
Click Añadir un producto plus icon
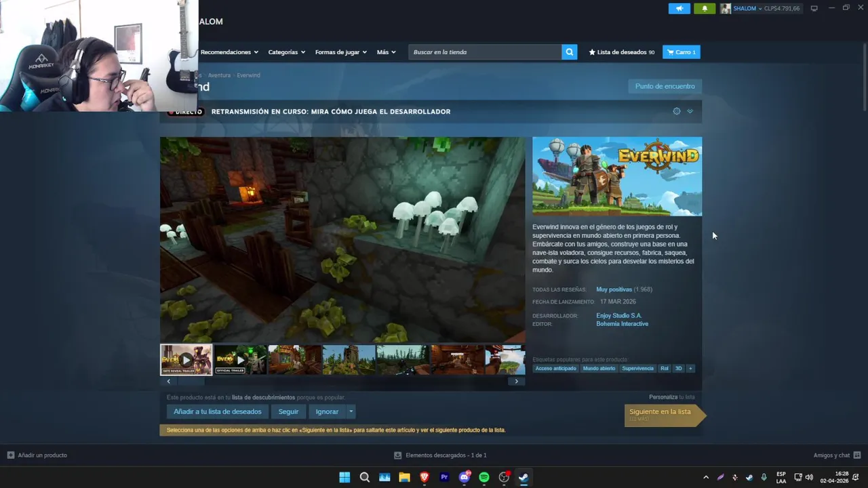(11, 455)
